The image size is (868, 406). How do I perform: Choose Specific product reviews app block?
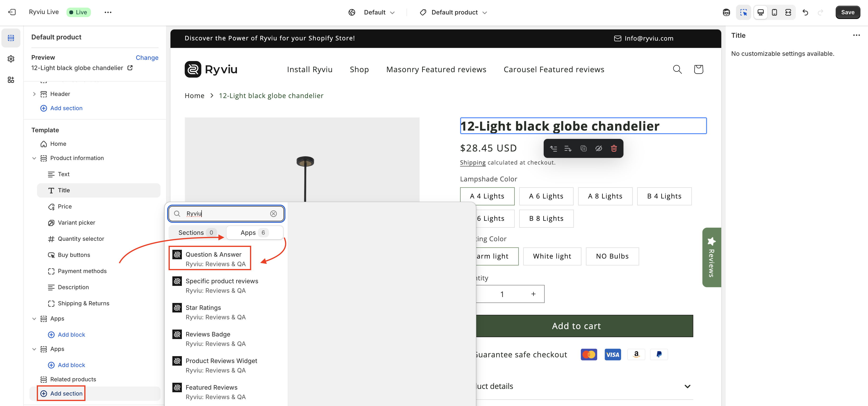(x=226, y=286)
